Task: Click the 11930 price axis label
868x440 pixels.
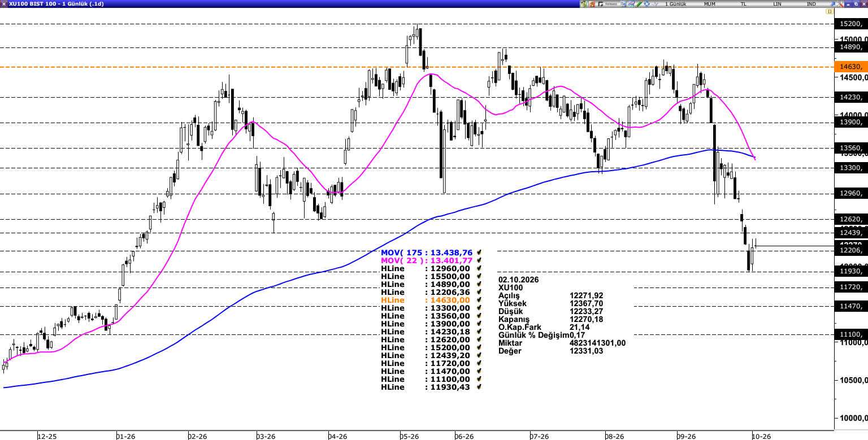Action: [x=850, y=272]
